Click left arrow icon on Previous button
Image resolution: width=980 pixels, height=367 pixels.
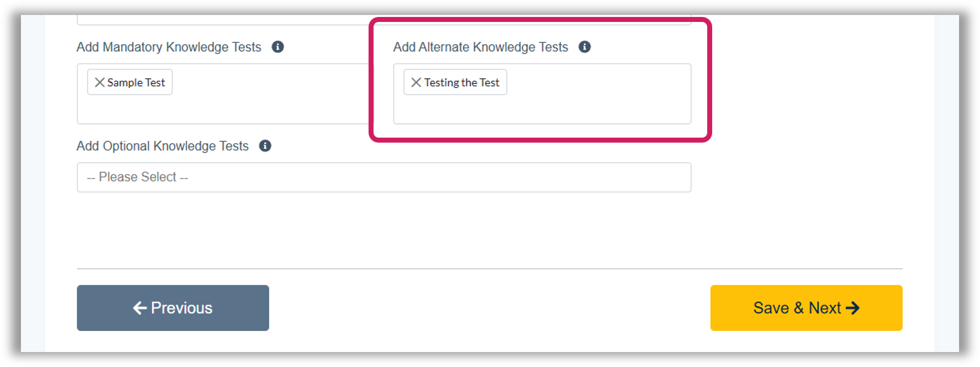[x=140, y=308]
